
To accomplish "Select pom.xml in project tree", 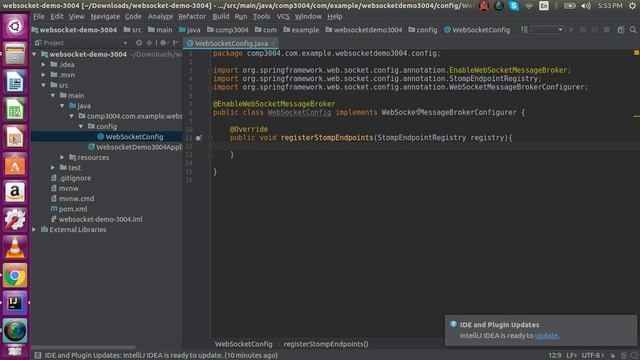I will 69,209.
